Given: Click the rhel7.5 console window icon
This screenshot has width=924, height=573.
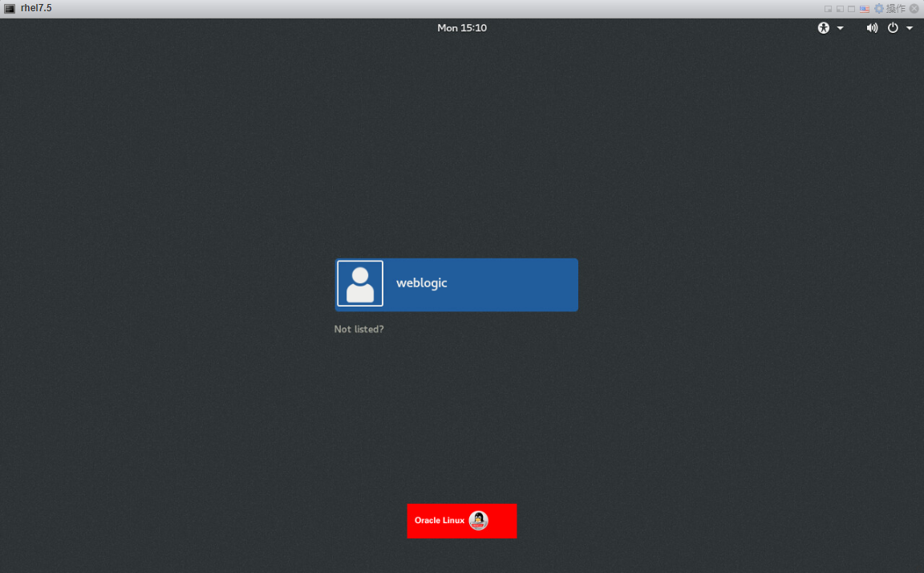Looking at the screenshot, I should coord(10,8).
